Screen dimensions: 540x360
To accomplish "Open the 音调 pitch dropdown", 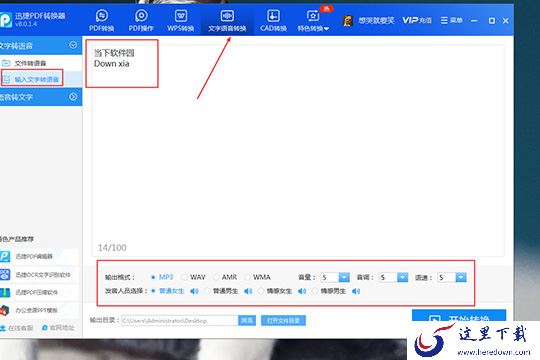I will tap(403, 277).
